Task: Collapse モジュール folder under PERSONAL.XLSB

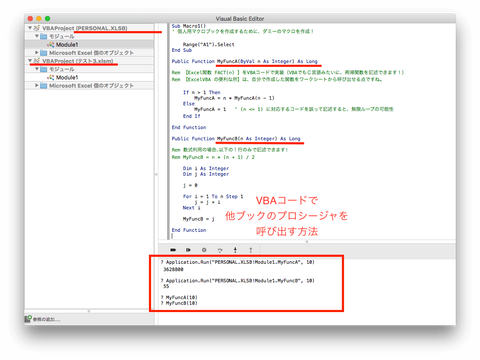Action: click(37, 36)
